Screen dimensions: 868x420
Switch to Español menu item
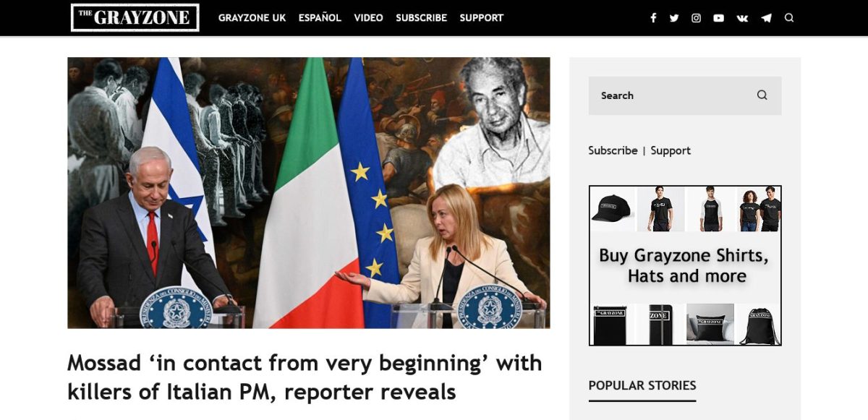tap(320, 17)
